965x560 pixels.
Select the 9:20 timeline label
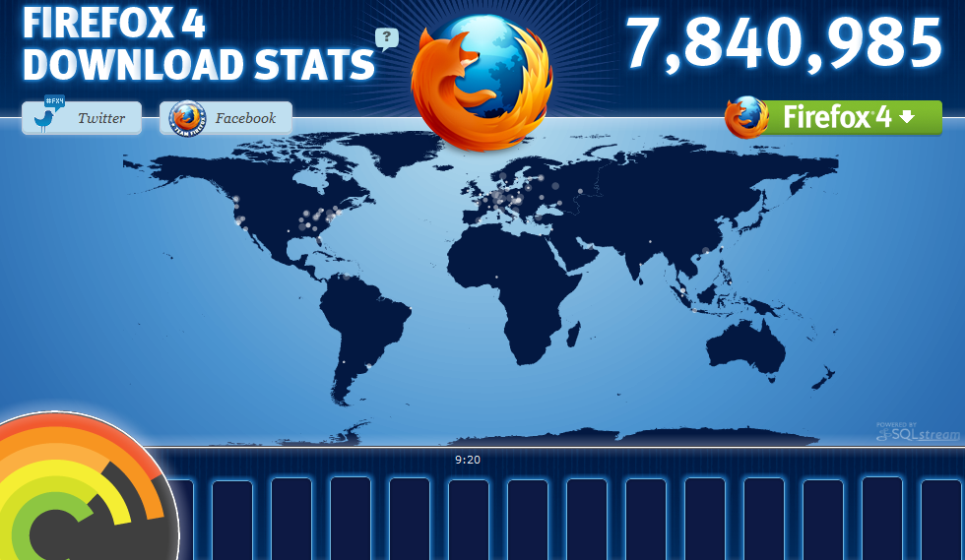(468, 460)
